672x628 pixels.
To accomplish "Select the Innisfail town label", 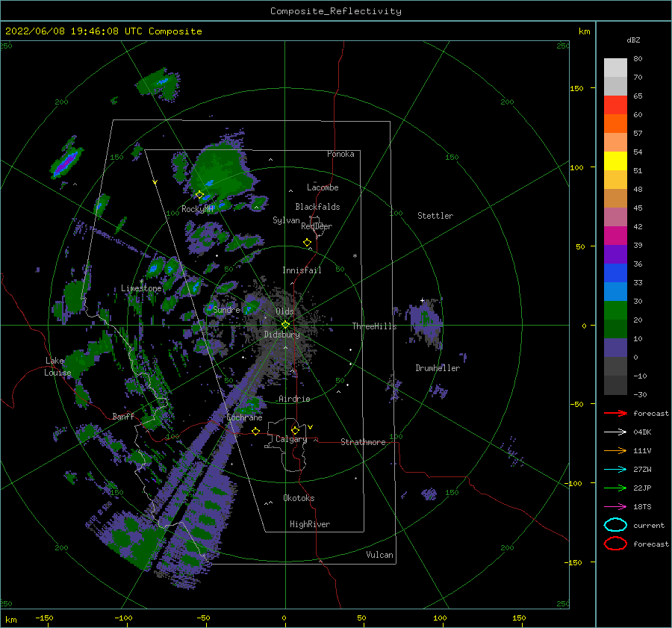I will pyautogui.click(x=302, y=270).
